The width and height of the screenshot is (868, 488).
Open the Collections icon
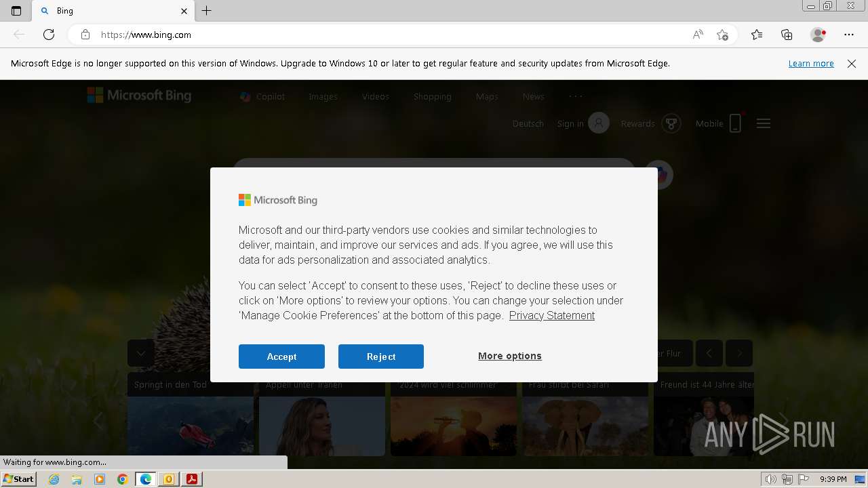pyautogui.click(x=787, y=35)
